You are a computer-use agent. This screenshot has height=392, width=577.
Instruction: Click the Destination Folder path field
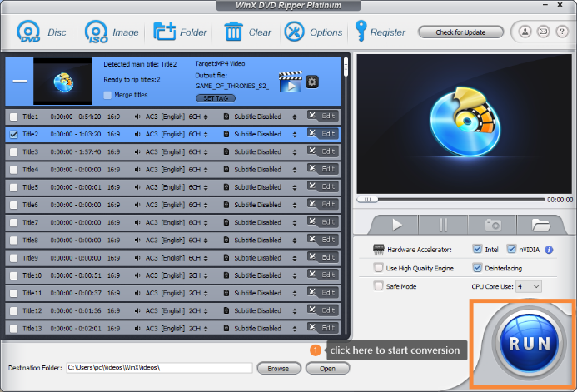point(159,367)
